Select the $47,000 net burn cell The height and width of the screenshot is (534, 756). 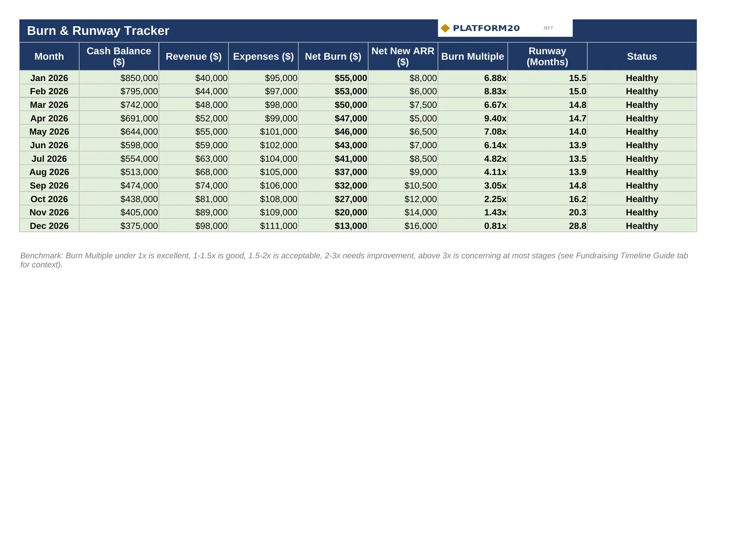click(333, 118)
